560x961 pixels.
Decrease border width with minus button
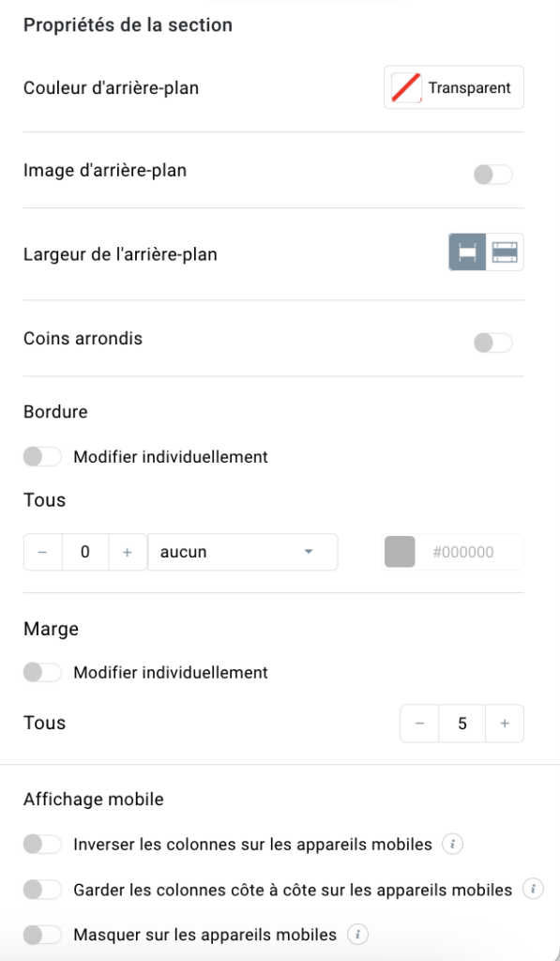[43, 552]
